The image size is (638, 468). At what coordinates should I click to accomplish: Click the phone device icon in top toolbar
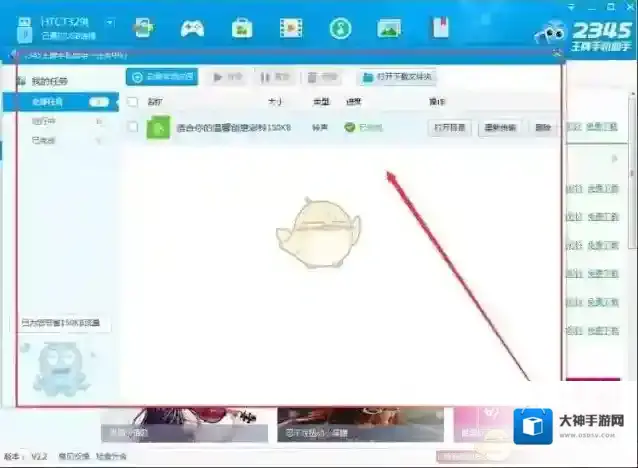[143, 27]
